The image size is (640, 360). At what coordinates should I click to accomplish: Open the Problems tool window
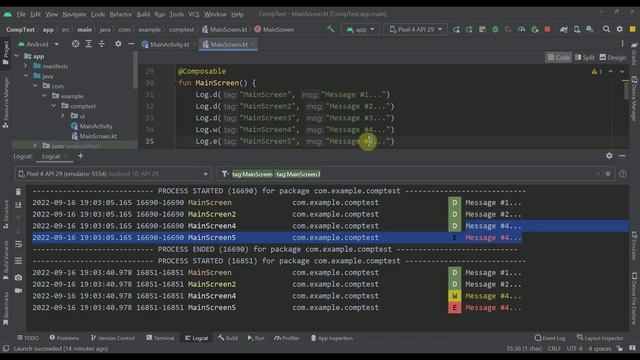64,338
